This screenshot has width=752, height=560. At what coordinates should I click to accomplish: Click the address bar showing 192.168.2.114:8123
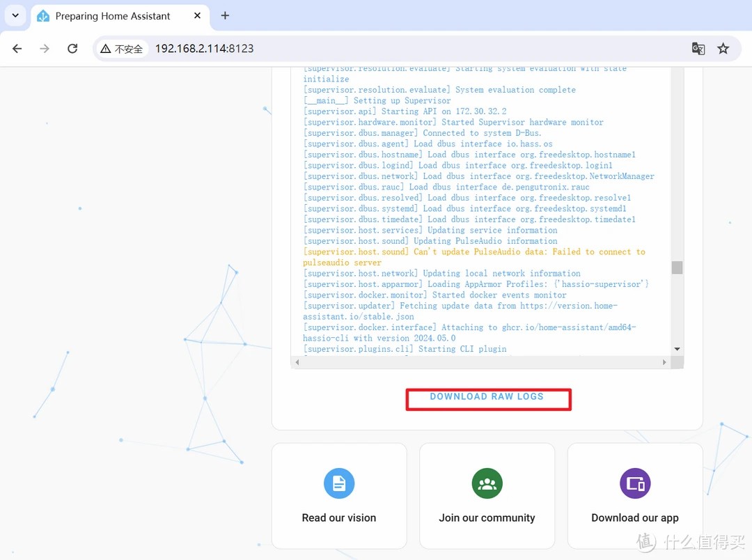point(348,49)
